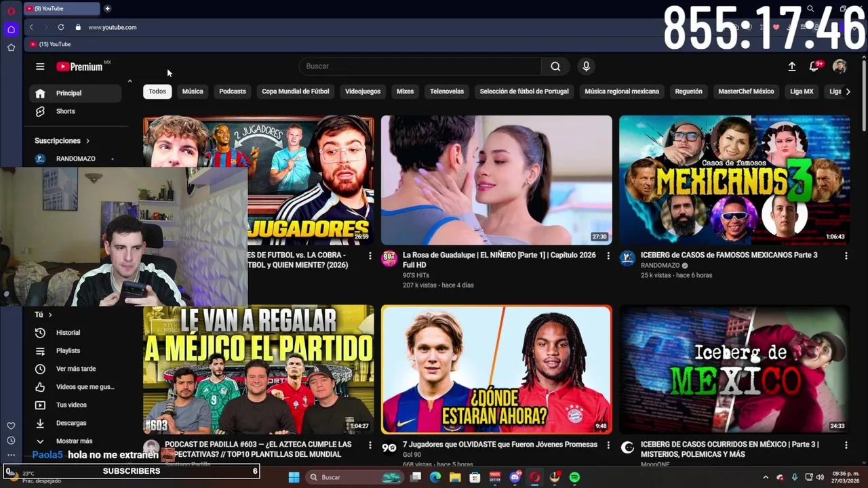Click the site security lock icon
868x488 pixels.
[78, 27]
